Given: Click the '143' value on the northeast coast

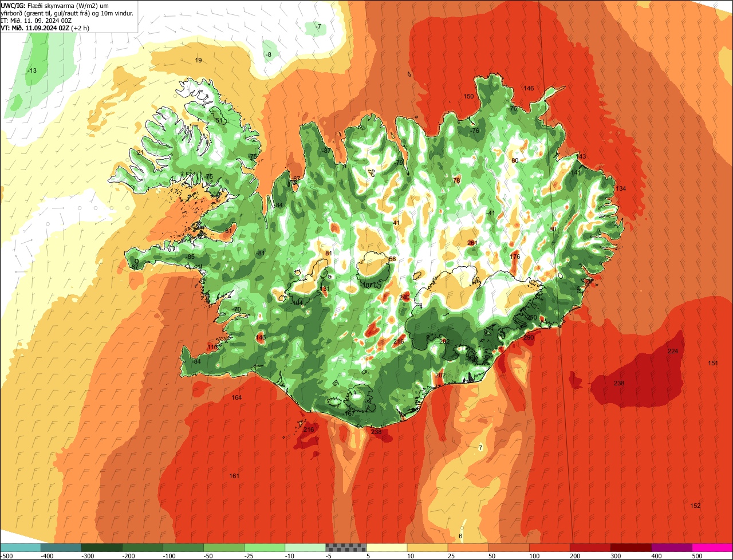Looking at the screenshot, I should pos(581,156).
